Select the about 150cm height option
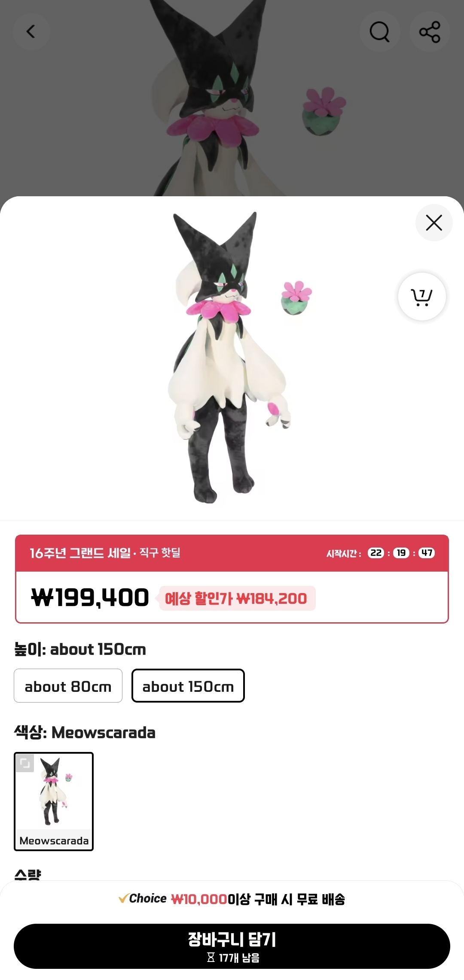464x980 pixels. click(188, 685)
